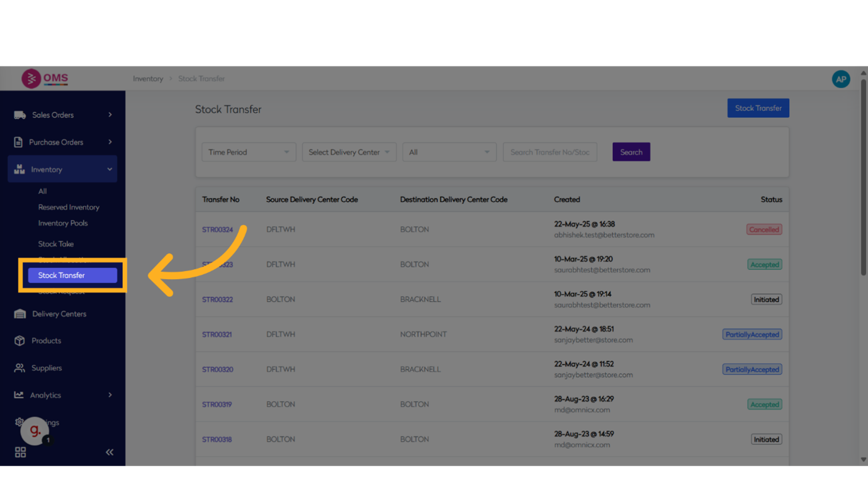Open the Time Period dropdown
Screen dimensions: 868x488
pos(249,152)
